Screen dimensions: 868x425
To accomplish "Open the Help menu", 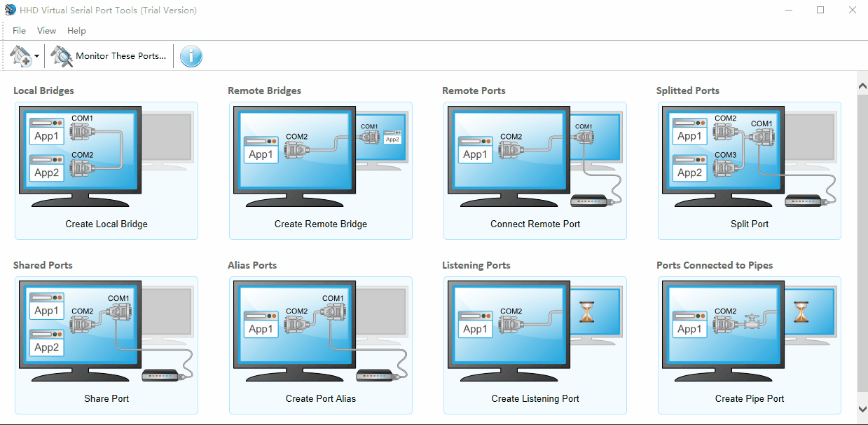I will pyautogui.click(x=76, y=31).
